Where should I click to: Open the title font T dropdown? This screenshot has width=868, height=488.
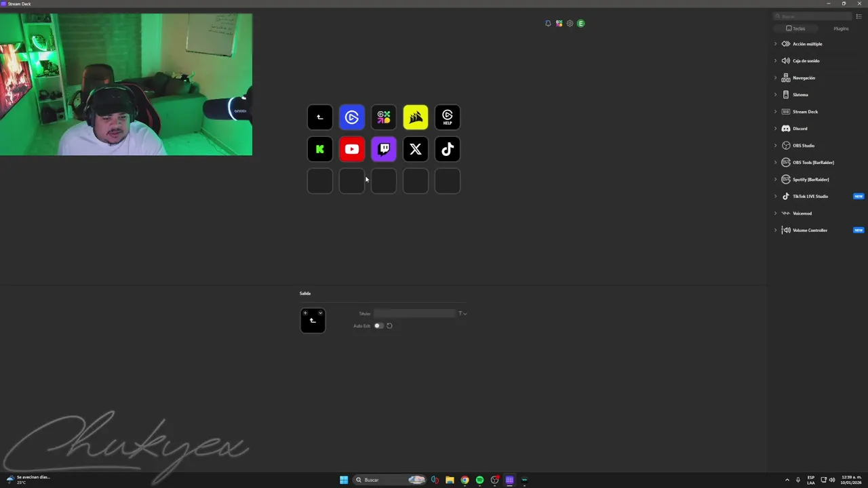tap(462, 313)
